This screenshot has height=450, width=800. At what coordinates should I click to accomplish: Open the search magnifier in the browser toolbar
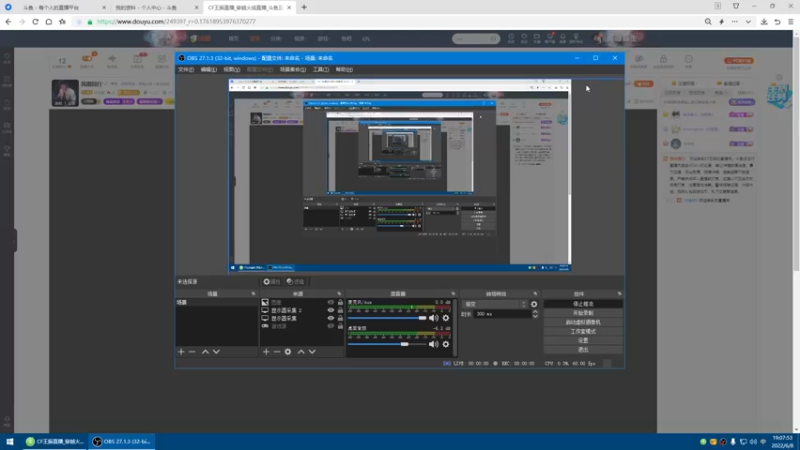[708, 21]
